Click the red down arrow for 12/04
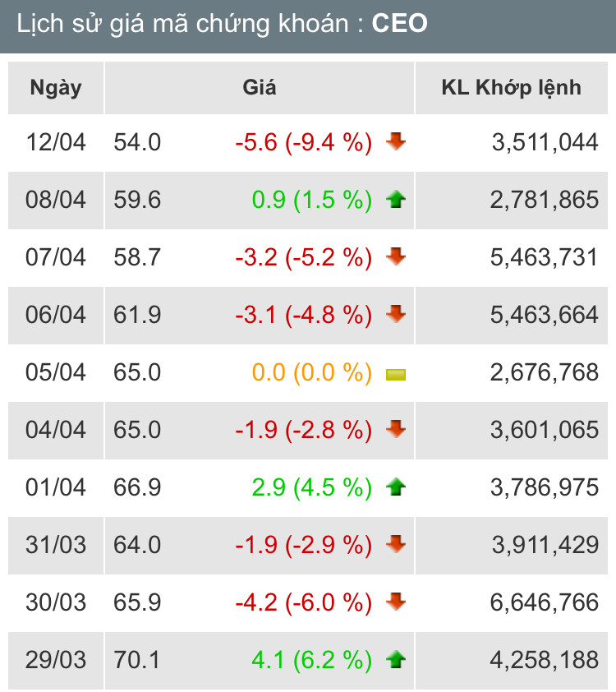This screenshot has height=692, width=616. pyautogui.click(x=396, y=142)
